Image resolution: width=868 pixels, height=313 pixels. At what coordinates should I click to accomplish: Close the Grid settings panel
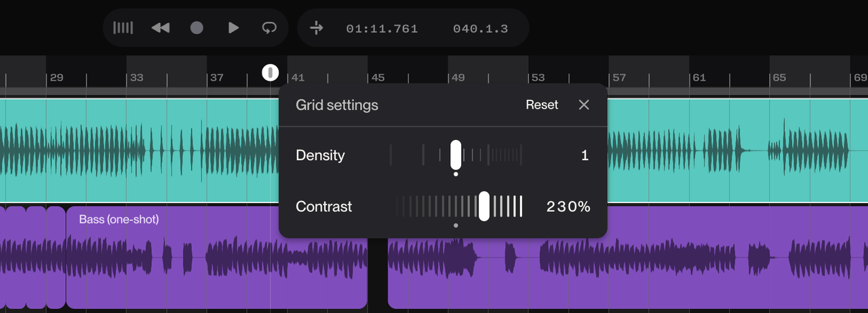(584, 105)
